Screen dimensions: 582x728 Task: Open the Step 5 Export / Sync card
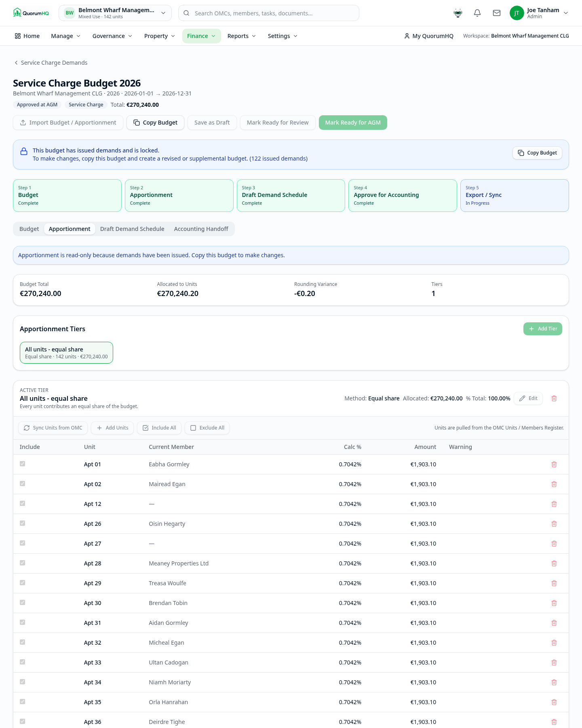click(x=515, y=195)
